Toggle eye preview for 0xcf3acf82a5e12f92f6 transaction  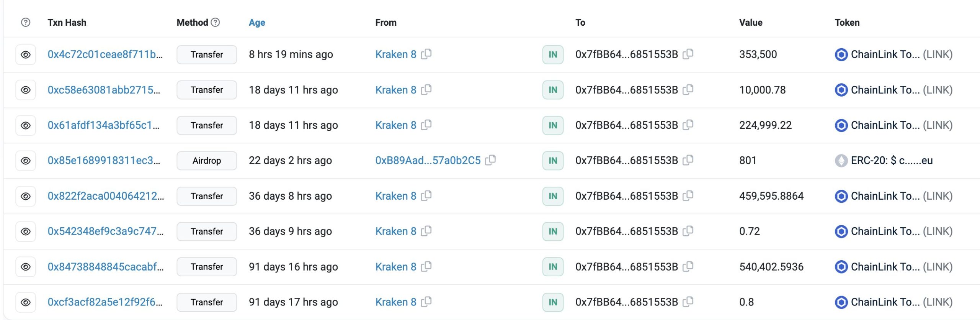[x=26, y=302]
